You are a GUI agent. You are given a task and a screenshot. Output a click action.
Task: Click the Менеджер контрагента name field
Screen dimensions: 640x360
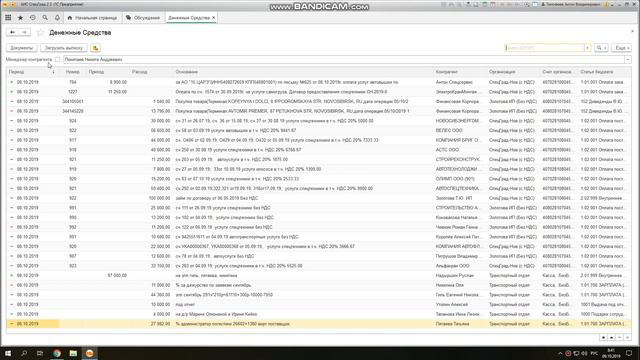click(x=344, y=60)
